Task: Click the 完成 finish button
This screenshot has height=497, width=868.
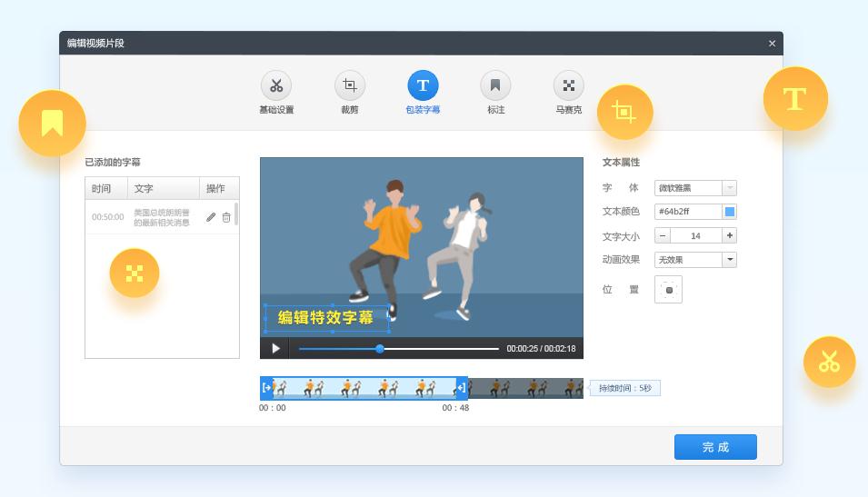Action: click(x=715, y=447)
